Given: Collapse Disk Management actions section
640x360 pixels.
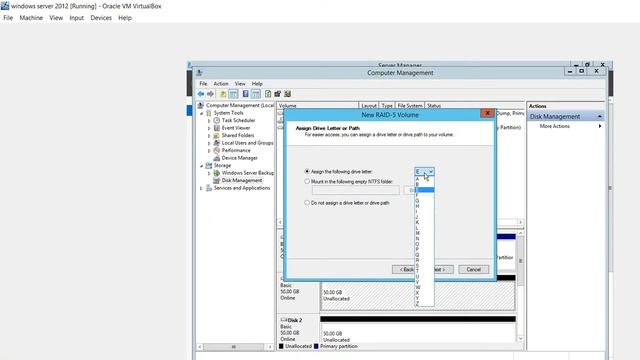Looking at the screenshot, I should pyautogui.click(x=600, y=116).
